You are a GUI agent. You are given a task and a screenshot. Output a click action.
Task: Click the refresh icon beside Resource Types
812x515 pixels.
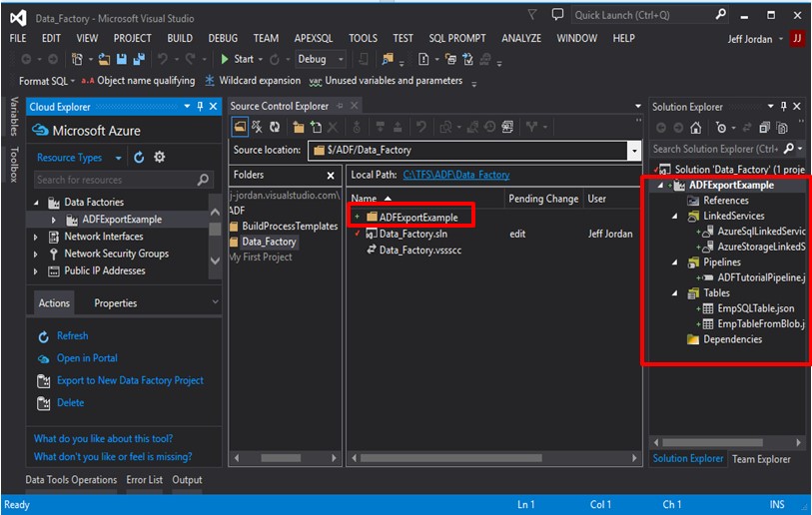pyautogui.click(x=139, y=158)
